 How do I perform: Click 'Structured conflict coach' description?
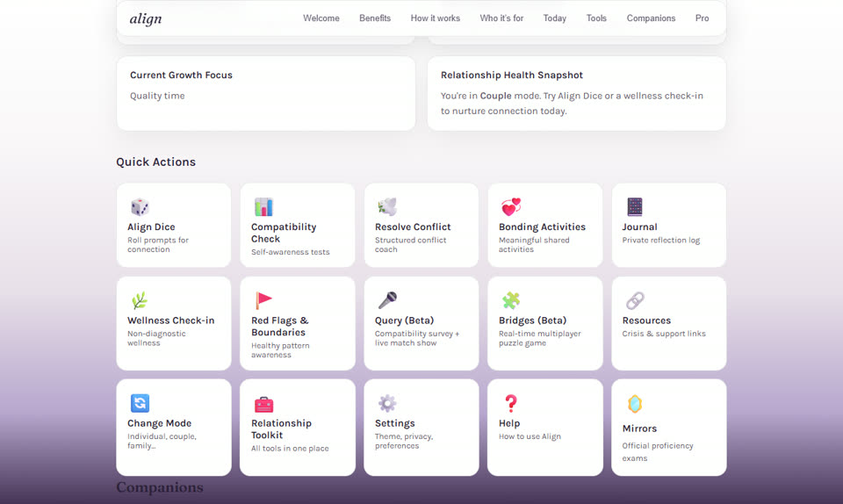click(410, 244)
